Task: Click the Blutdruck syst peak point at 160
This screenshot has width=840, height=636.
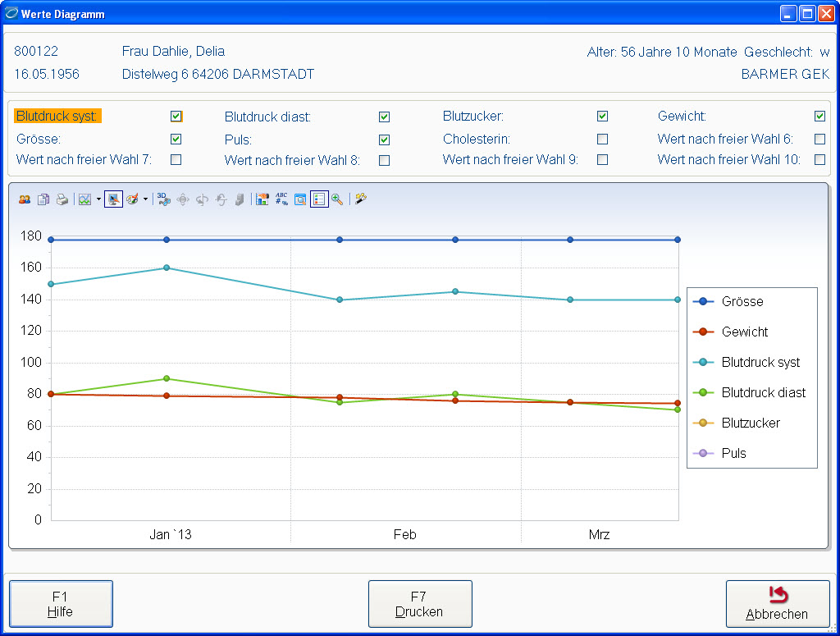Action: coord(167,268)
